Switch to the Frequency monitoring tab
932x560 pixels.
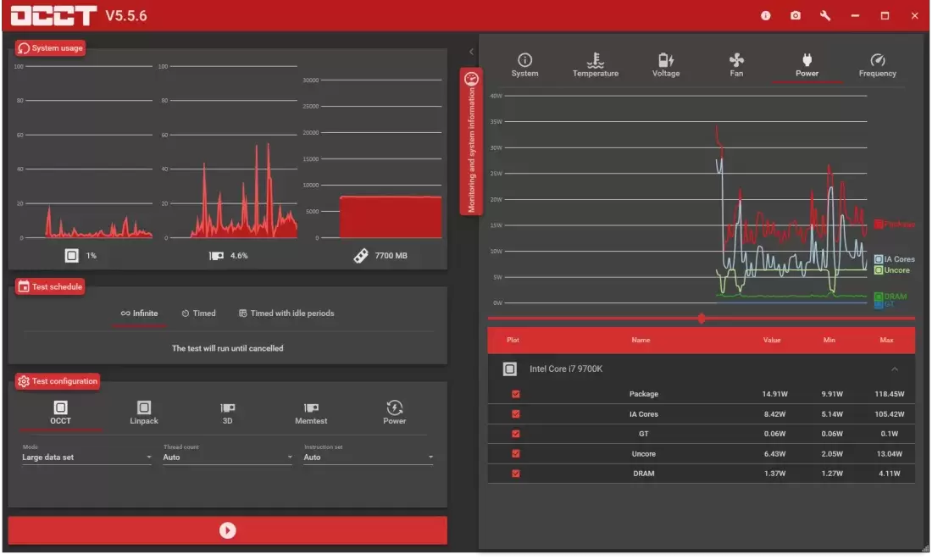click(x=877, y=64)
